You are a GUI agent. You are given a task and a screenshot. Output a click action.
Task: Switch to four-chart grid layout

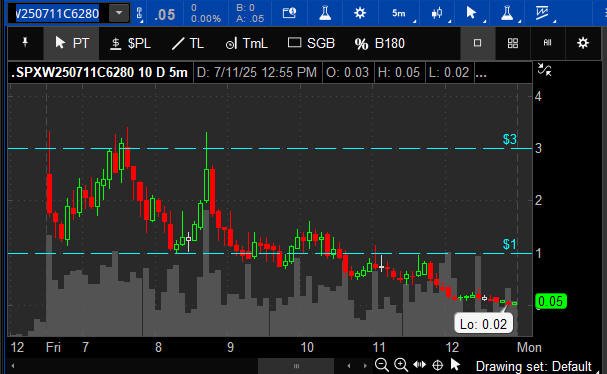pos(513,43)
